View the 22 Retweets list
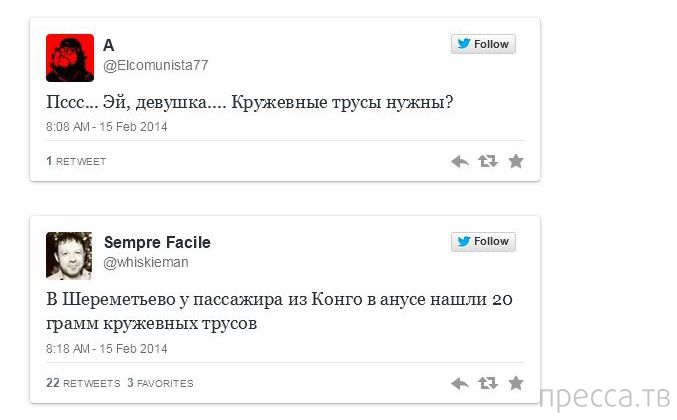 [x=83, y=383]
